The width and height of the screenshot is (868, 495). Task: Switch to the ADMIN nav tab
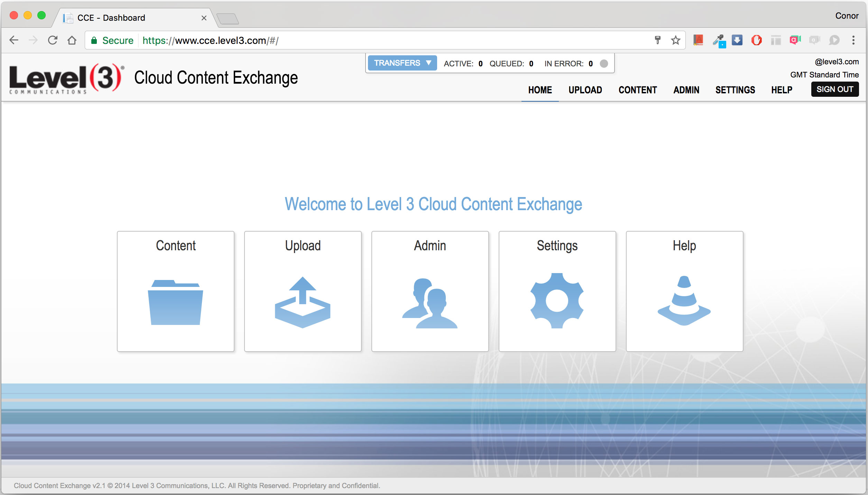(686, 90)
